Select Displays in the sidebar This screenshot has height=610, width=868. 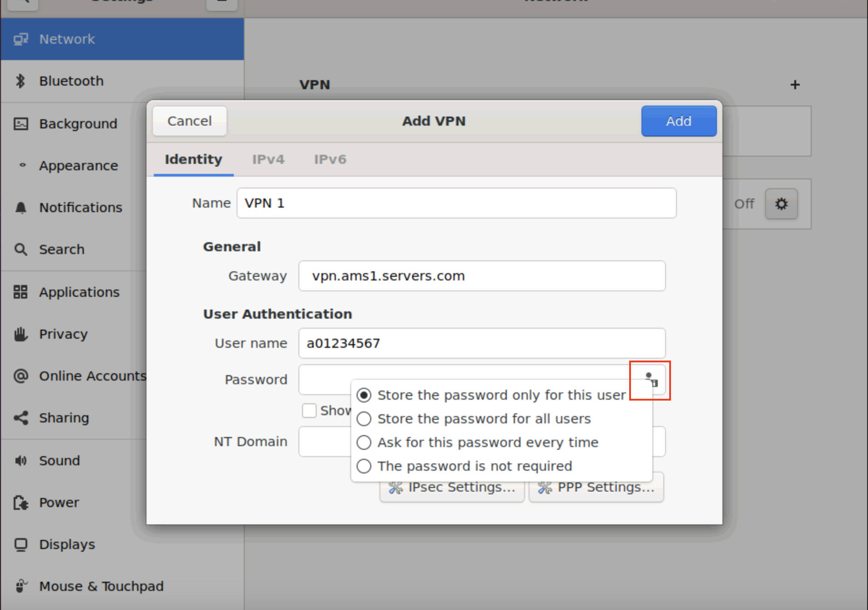point(122,544)
